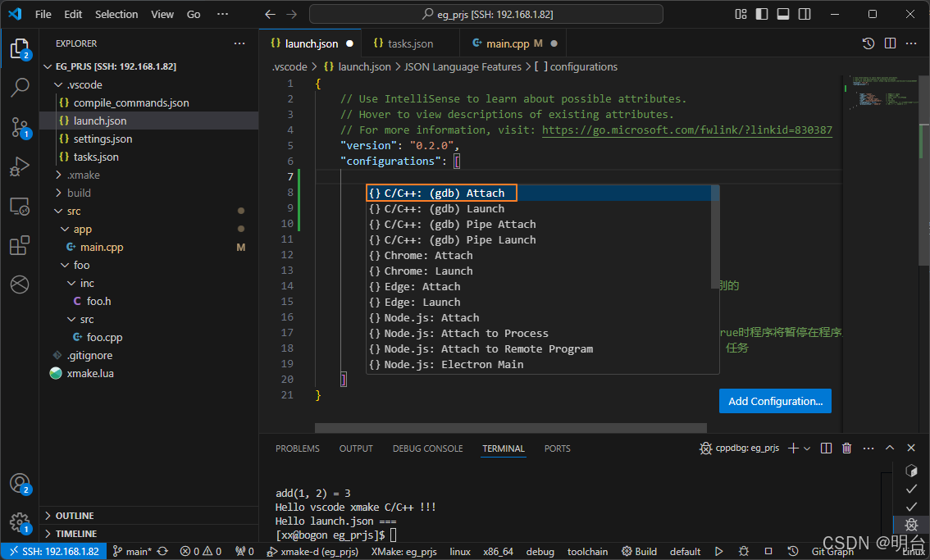Click the SSH: 192.168.1.82 remote indicator
Screen dimensions: 930x560
54,552
